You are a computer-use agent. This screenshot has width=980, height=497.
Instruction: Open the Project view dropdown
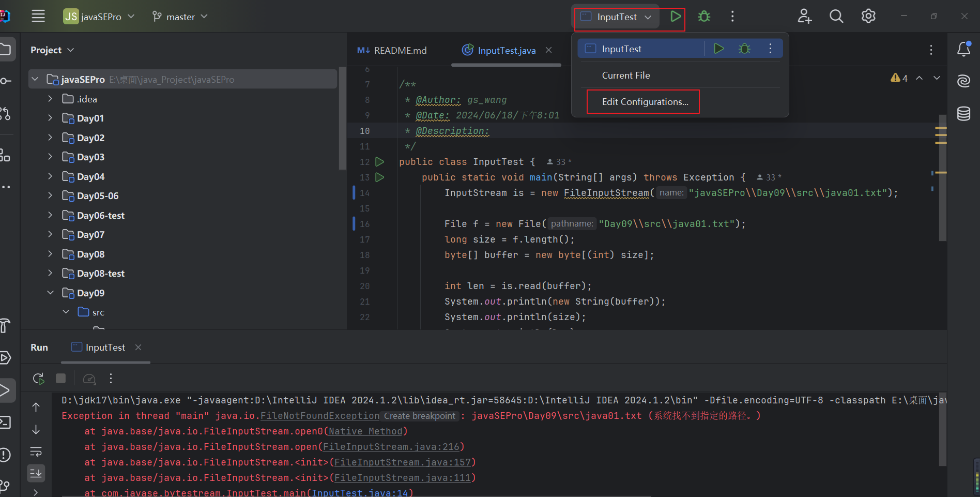(52, 50)
